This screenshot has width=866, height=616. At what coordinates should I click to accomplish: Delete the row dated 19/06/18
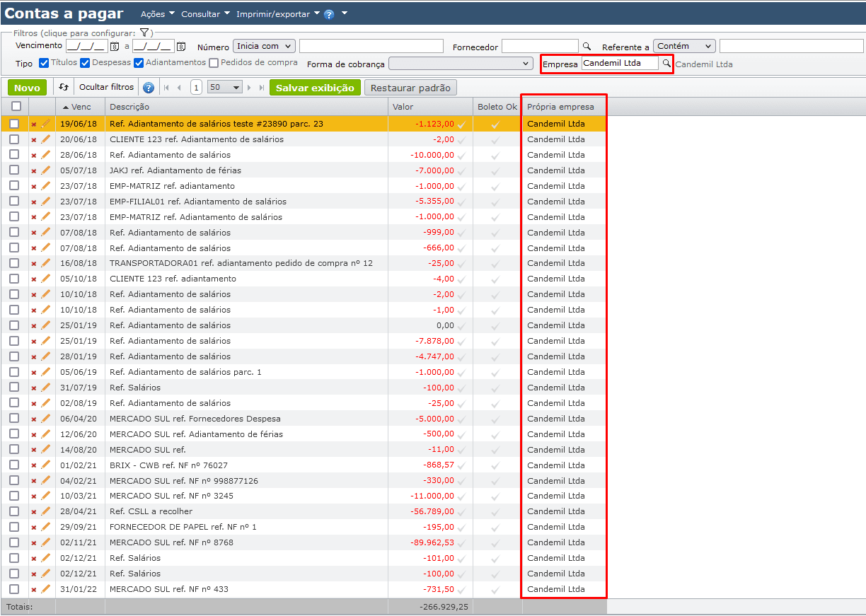tap(34, 124)
